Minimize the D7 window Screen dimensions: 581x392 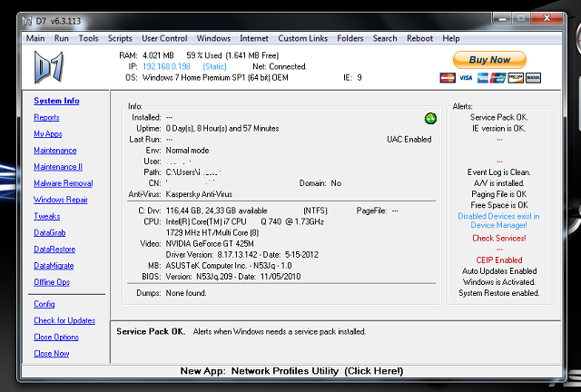pos(502,18)
